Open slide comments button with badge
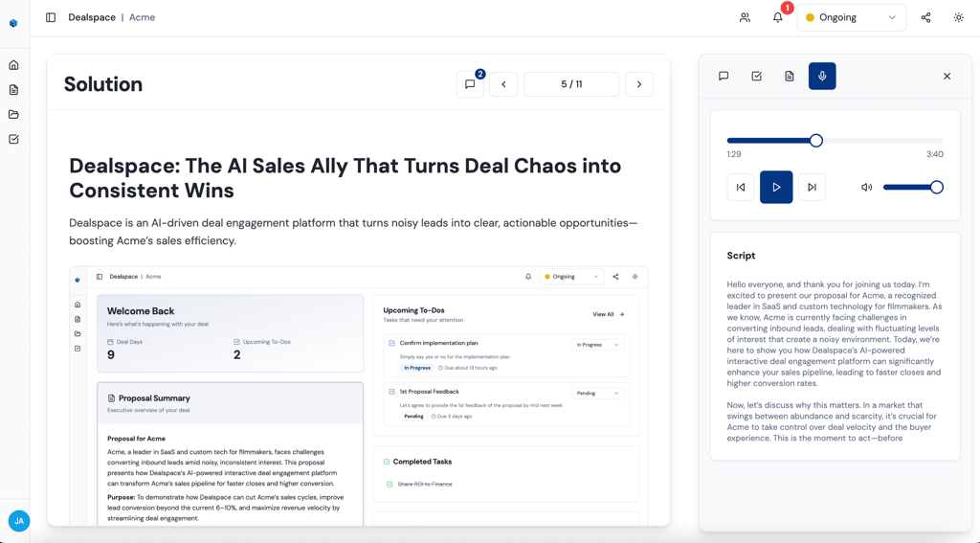Image resolution: width=980 pixels, height=543 pixels. click(470, 84)
